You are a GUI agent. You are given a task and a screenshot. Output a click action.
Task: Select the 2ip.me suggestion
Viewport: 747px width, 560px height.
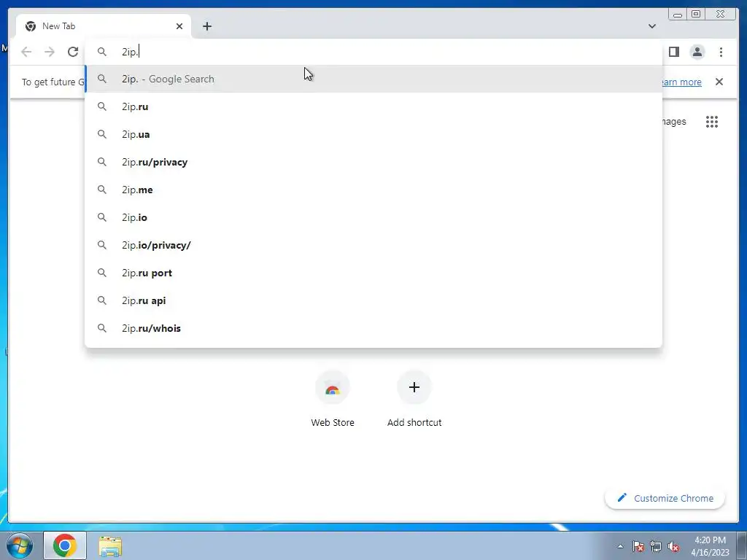[373, 190]
